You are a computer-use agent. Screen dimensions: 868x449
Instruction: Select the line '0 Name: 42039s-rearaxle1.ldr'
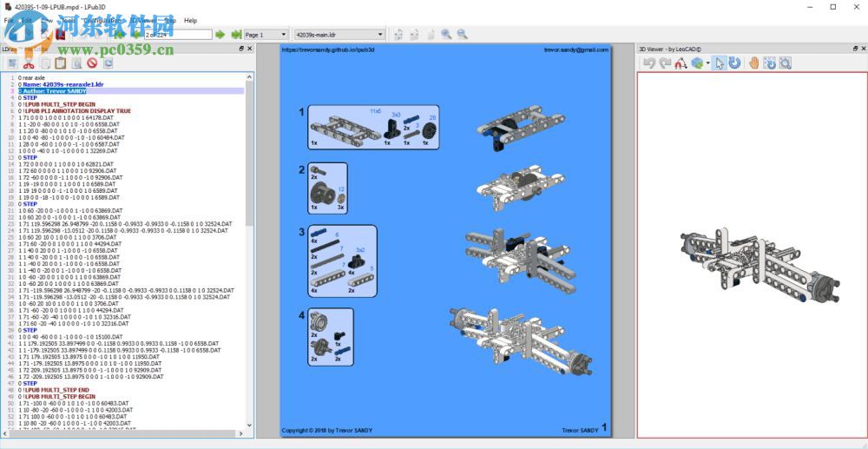pyautogui.click(x=61, y=84)
